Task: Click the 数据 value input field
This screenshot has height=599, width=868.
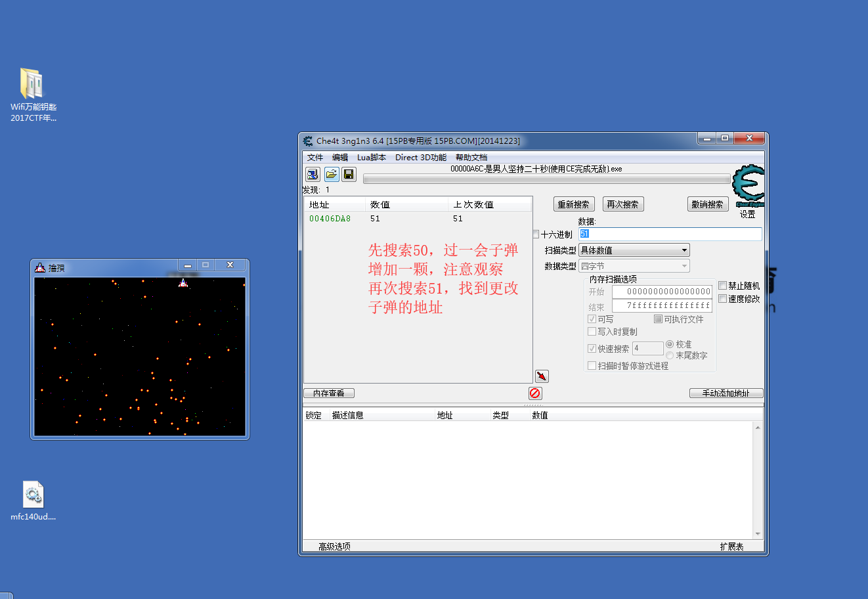Action: 670,234
